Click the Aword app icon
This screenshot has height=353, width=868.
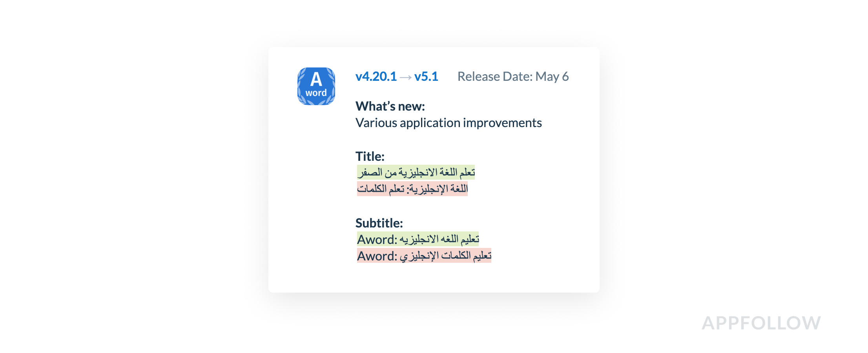tap(316, 86)
